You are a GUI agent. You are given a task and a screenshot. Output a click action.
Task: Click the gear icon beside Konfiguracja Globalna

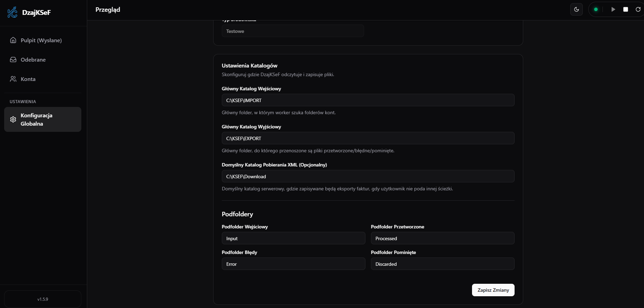click(x=13, y=119)
